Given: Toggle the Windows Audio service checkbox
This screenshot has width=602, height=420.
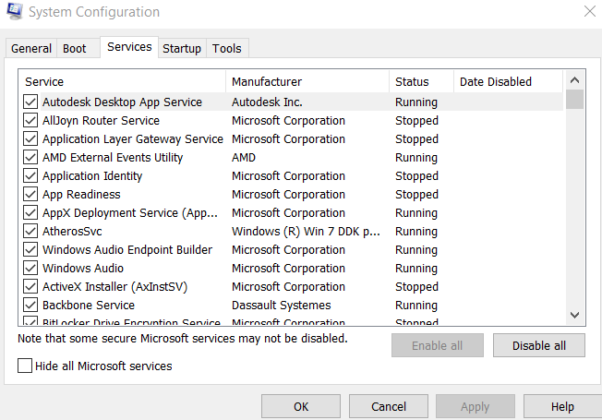Looking at the screenshot, I should point(30,268).
